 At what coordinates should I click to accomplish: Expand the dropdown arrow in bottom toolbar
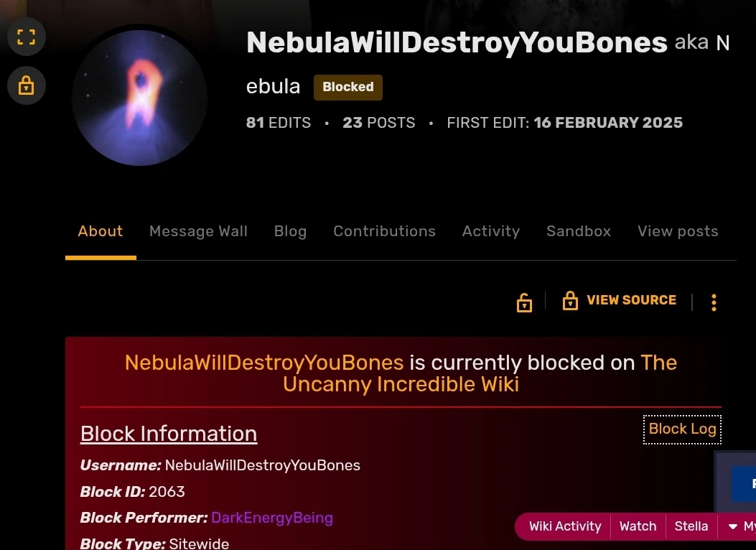coord(732,526)
